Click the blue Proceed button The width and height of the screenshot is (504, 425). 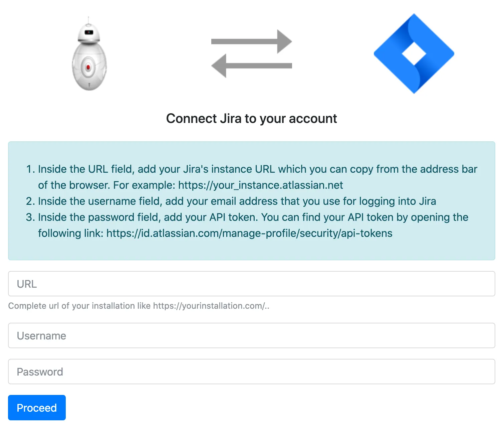click(x=37, y=408)
